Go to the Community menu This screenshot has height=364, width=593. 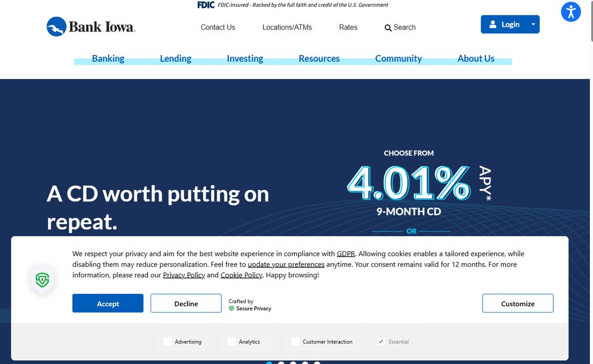[x=398, y=59]
